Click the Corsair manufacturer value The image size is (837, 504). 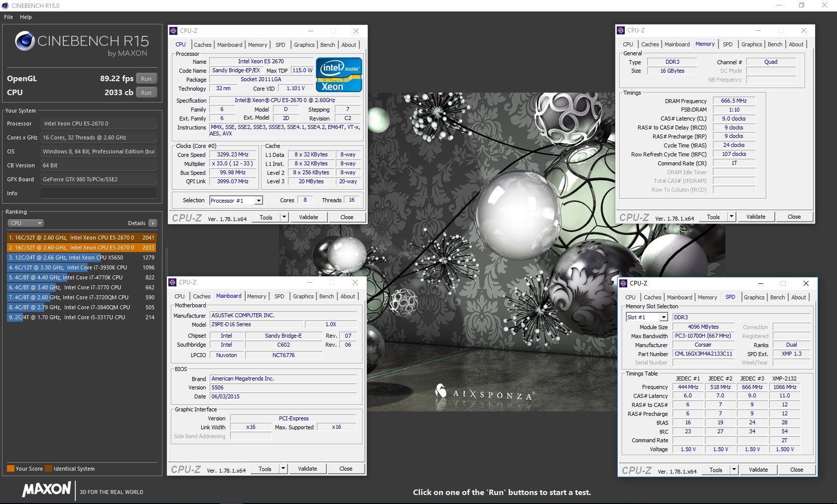point(703,345)
